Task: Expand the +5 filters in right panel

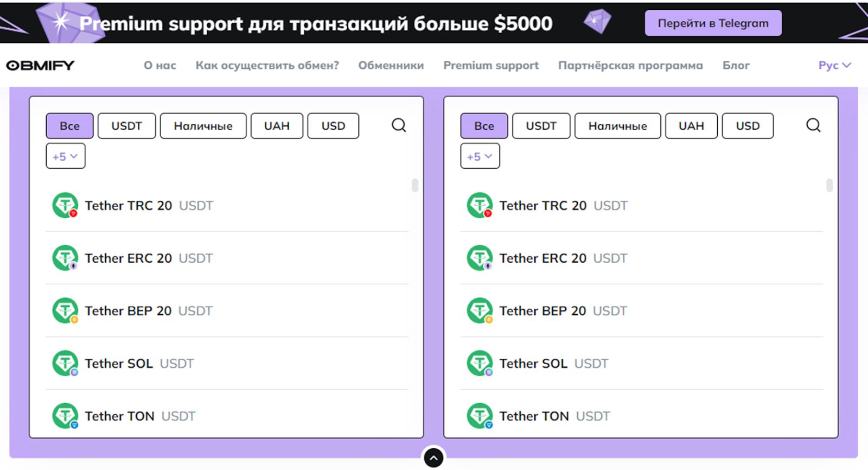Action: tap(480, 156)
